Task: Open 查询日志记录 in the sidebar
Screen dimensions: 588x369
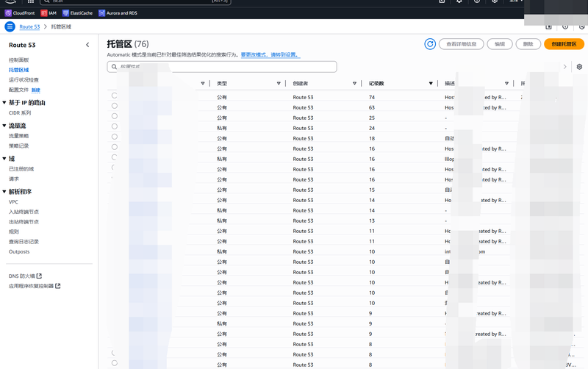Action: [x=24, y=242]
